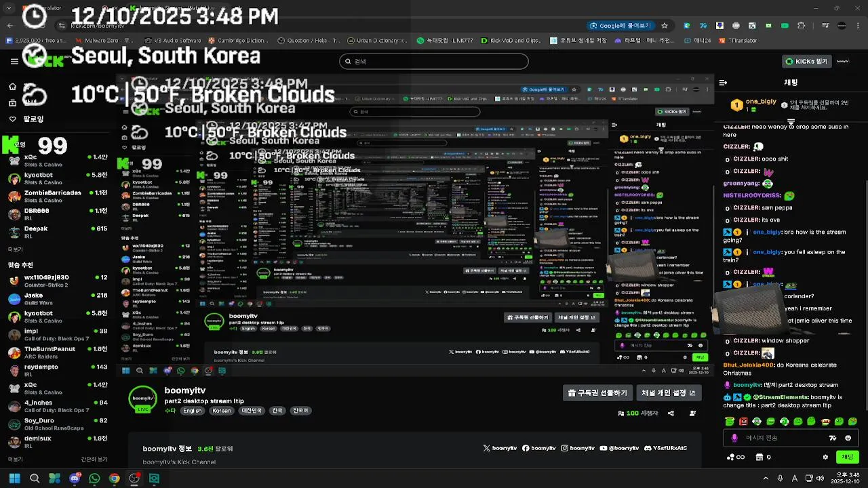Screen dimensions: 868x488
Task: Bookmark this page with the star icon
Action: tap(665, 26)
